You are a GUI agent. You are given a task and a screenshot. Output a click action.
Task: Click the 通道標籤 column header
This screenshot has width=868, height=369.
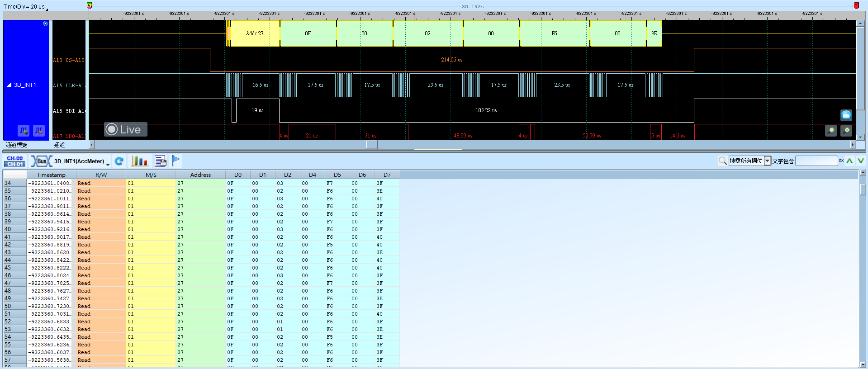[x=17, y=145]
